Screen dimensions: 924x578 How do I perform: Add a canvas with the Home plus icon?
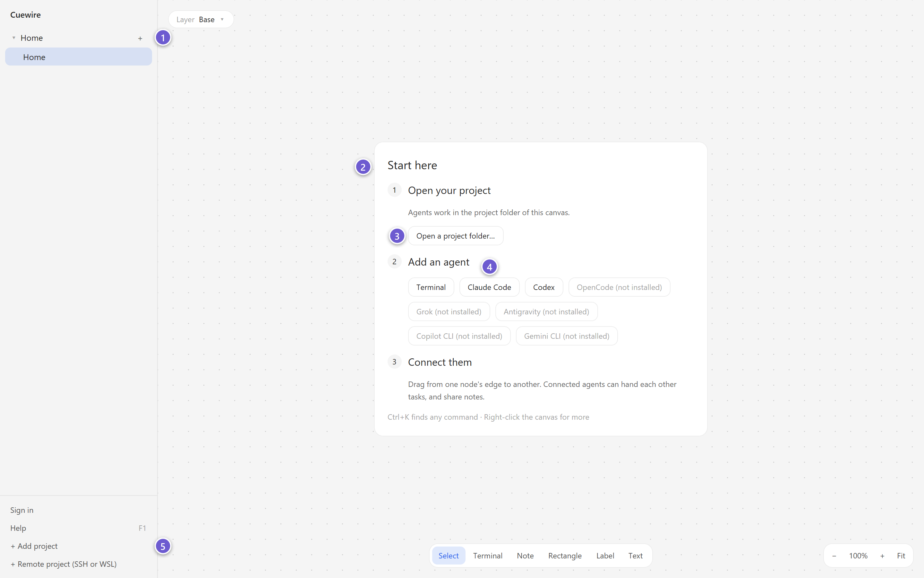point(140,38)
